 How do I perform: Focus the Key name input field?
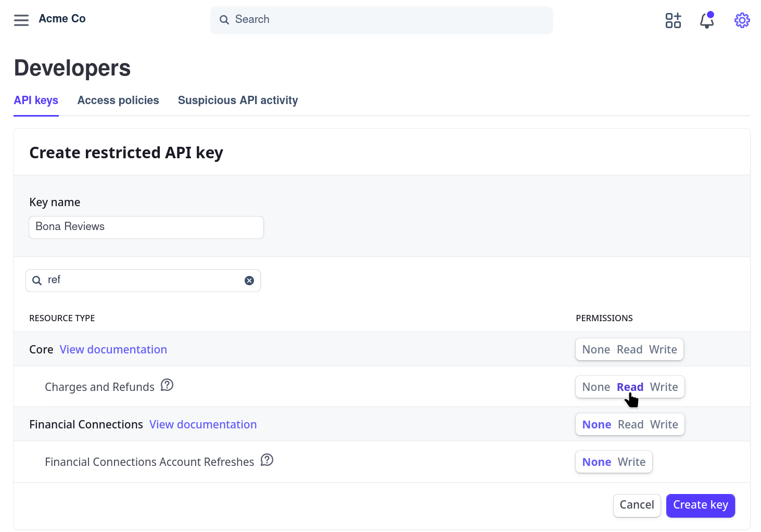(146, 227)
